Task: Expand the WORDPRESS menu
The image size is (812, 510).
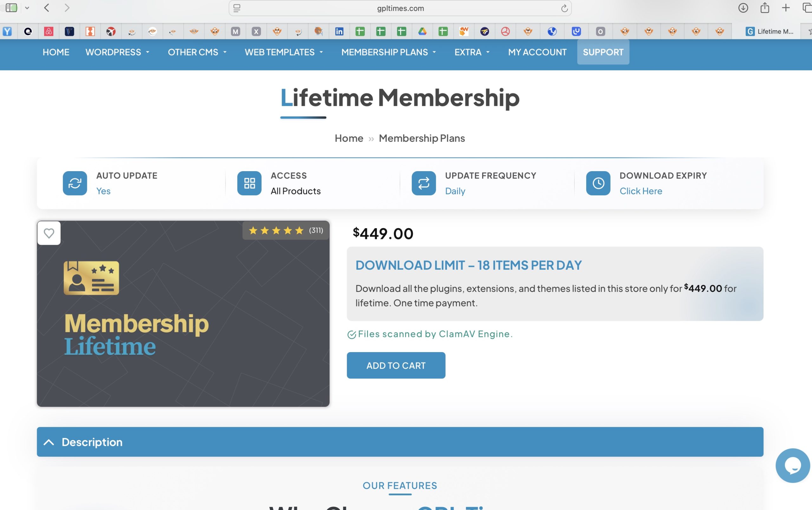Action: pos(117,52)
